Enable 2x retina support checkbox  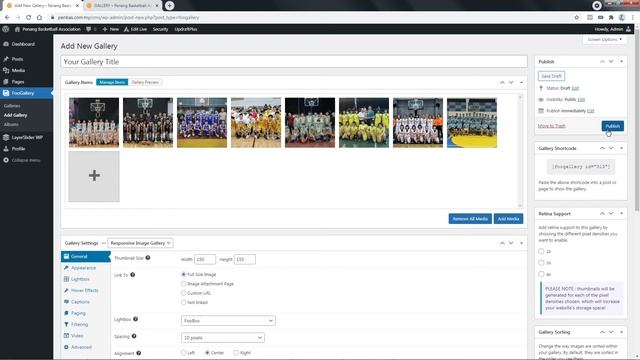(541, 251)
